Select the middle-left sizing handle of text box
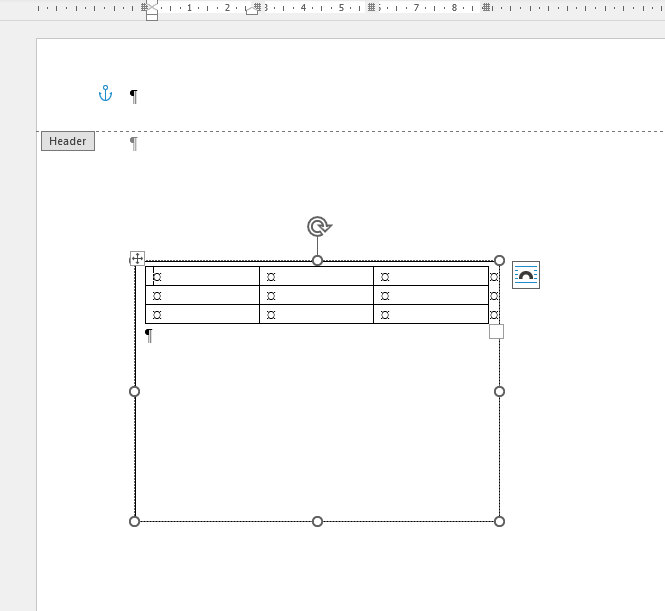This screenshot has height=611, width=665. tap(134, 391)
